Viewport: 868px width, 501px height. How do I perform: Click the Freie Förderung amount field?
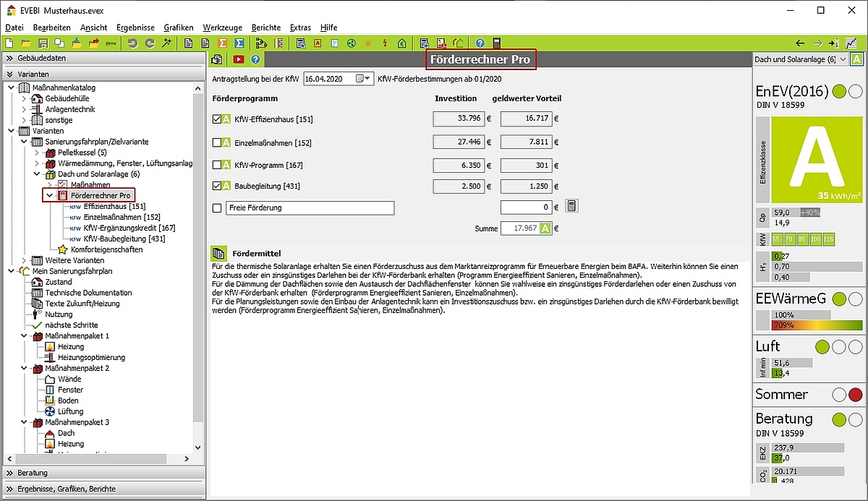point(526,207)
